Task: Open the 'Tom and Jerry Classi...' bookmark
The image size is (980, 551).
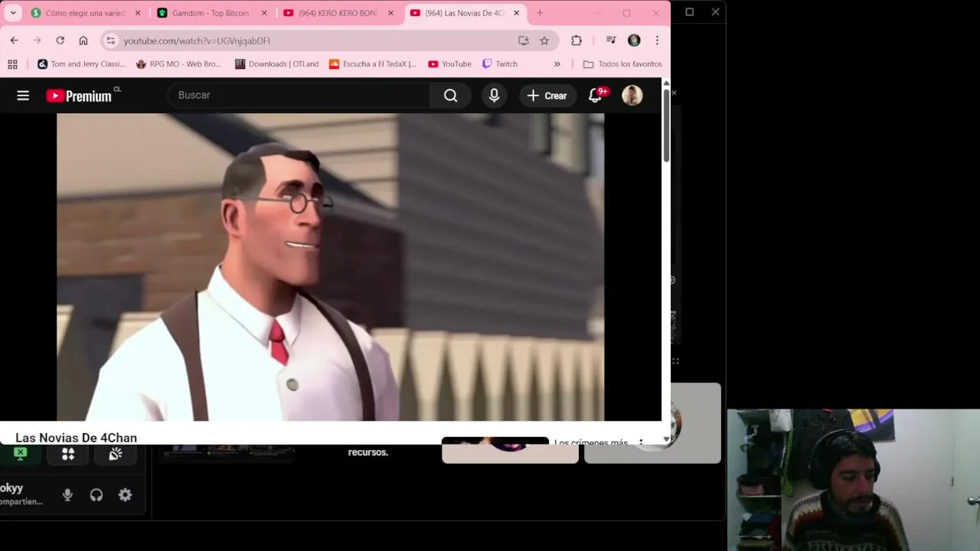Action: tap(81, 64)
